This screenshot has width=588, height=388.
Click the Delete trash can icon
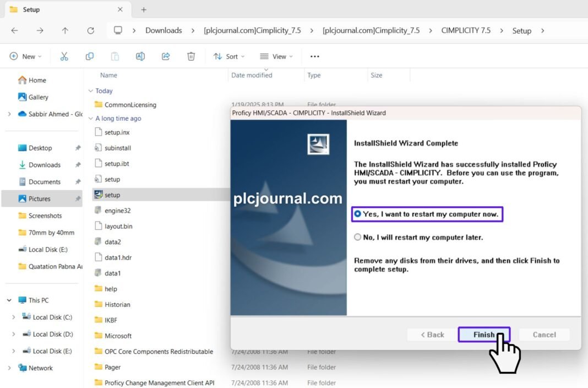pos(191,56)
